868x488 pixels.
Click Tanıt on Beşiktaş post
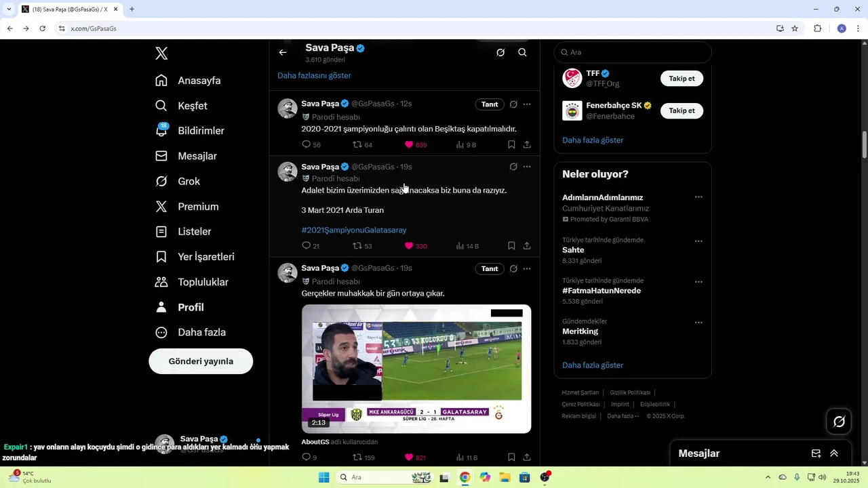tap(490, 104)
